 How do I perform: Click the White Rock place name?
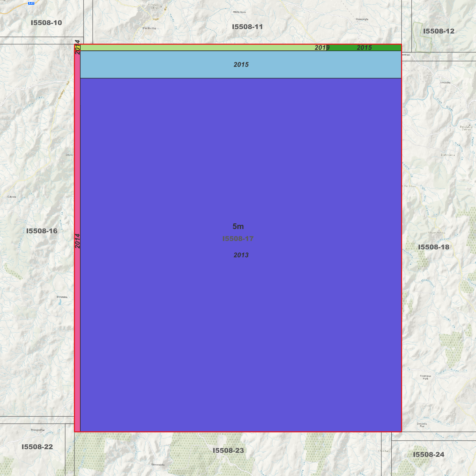coord(239,12)
